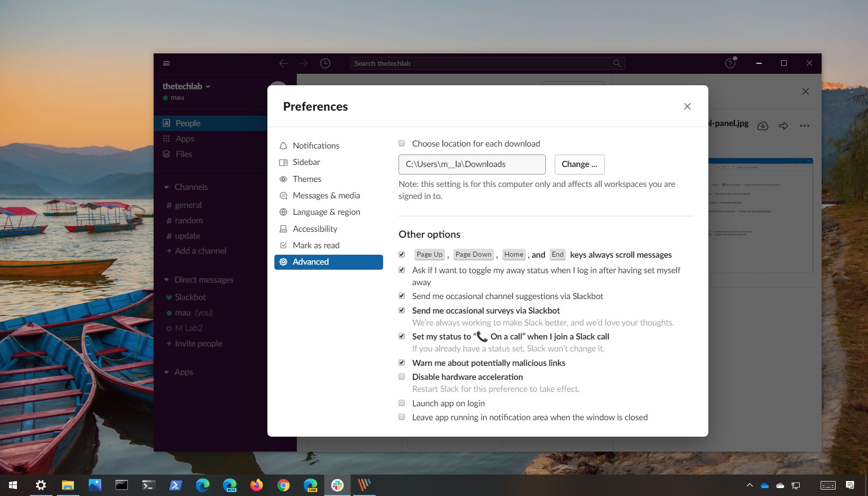Open Windows Action Center notifications
This screenshot has height=496, width=868.
tap(850, 485)
